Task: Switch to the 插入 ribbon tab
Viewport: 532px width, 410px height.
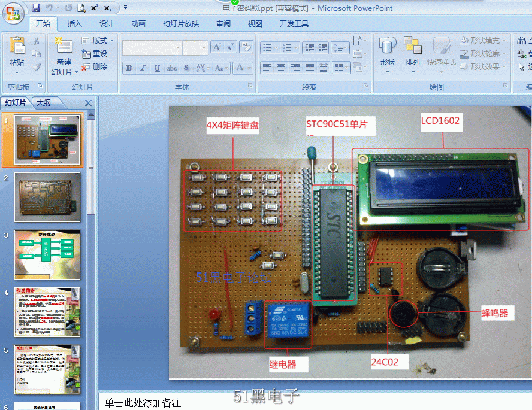Action: coord(74,24)
